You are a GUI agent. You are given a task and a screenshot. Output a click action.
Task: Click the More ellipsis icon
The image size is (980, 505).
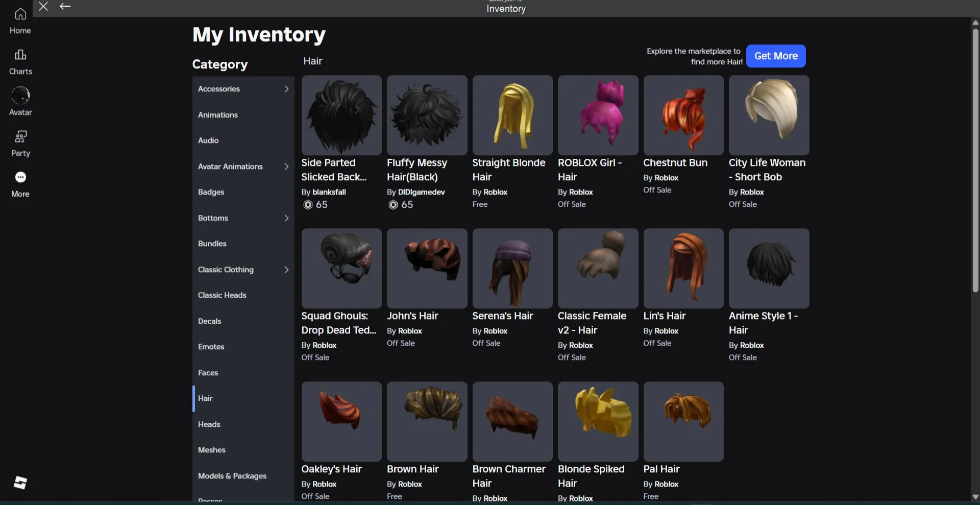pos(20,177)
